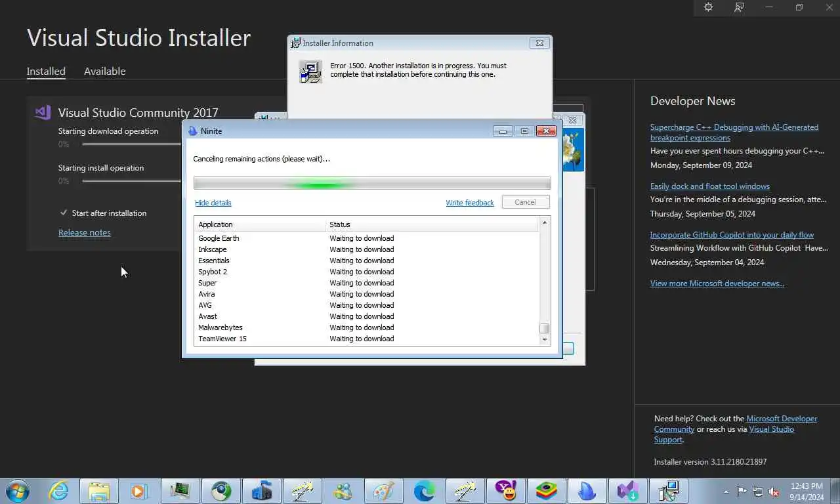
Task: Open Windows Explorer folder in taskbar
Action: coord(99,491)
